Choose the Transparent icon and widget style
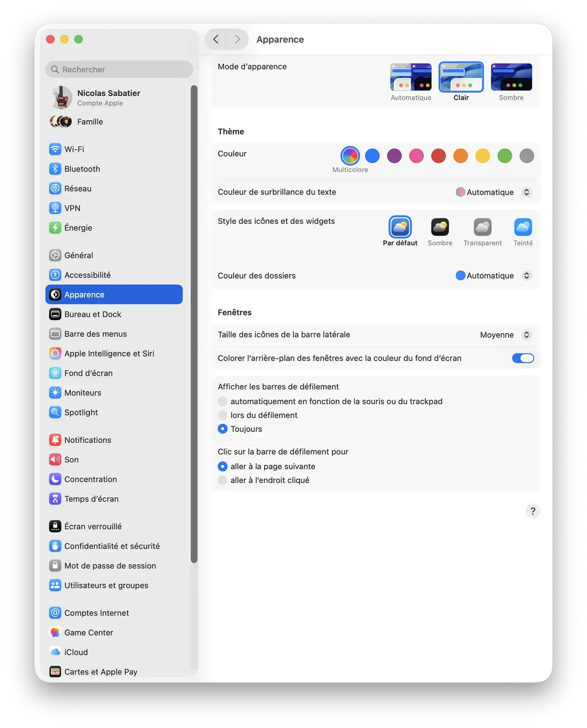Image resolution: width=587 pixels, height=728 pixels. click(482, 227)
